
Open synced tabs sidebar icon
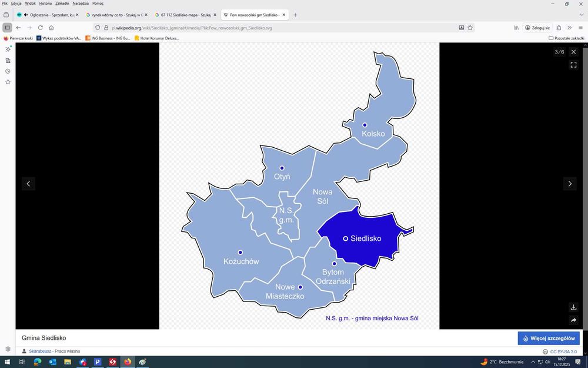pos(8,60)
